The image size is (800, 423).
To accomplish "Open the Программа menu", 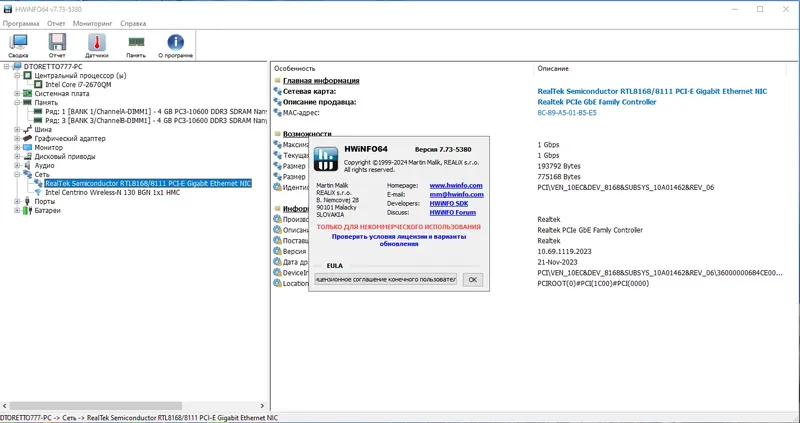I will pyautogui.click(x=21, y=23).
